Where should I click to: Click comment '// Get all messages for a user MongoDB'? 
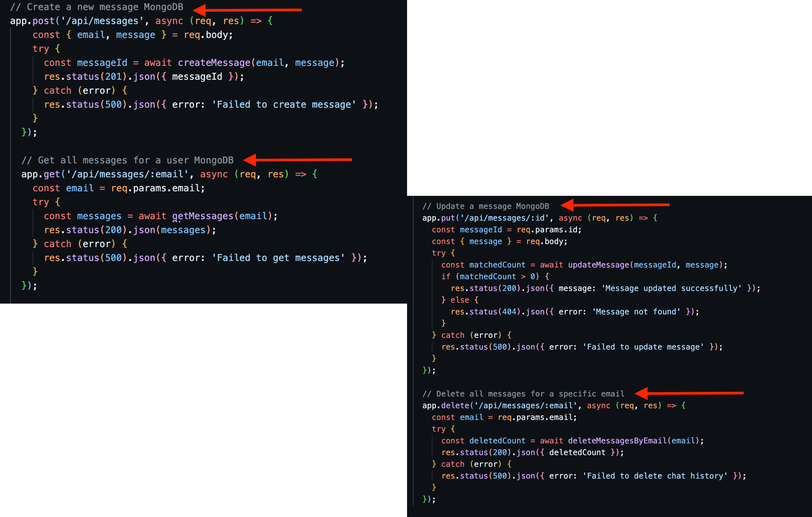tap(128, 160)
